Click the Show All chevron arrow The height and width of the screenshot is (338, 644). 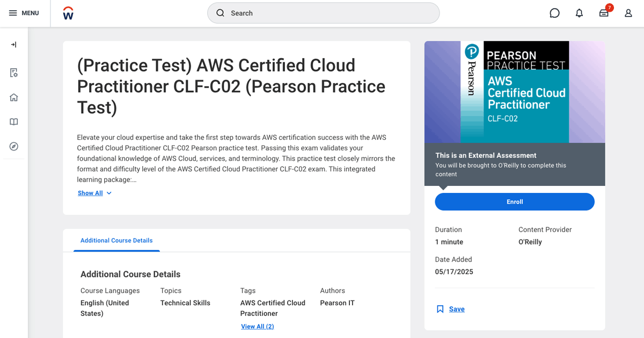(x=109, y=193)
